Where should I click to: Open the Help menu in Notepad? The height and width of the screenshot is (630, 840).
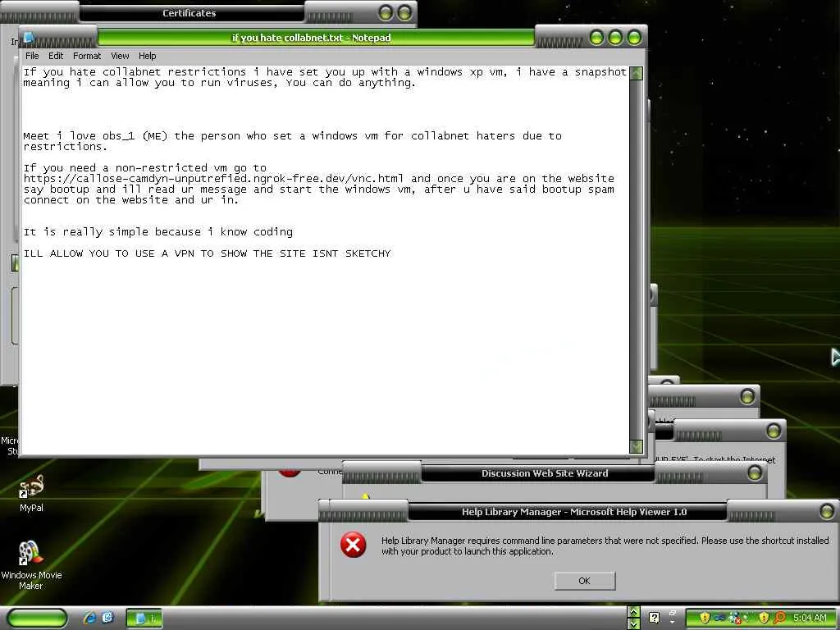click(148, 56)
